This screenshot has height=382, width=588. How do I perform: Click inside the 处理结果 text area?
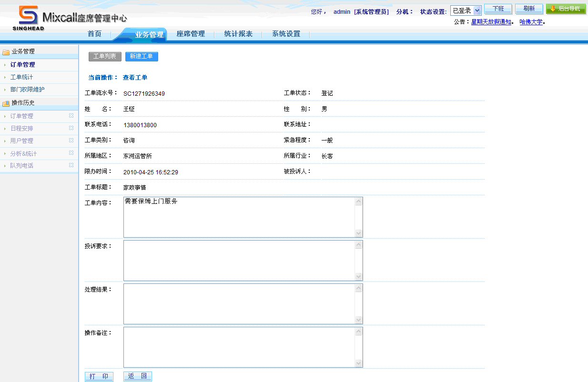click(238, 304)
